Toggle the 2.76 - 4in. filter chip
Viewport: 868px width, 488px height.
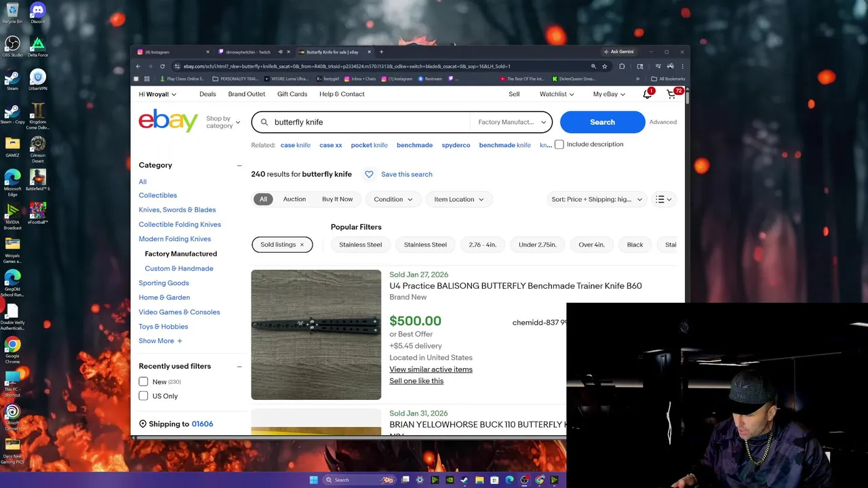(x=482, y=245)
